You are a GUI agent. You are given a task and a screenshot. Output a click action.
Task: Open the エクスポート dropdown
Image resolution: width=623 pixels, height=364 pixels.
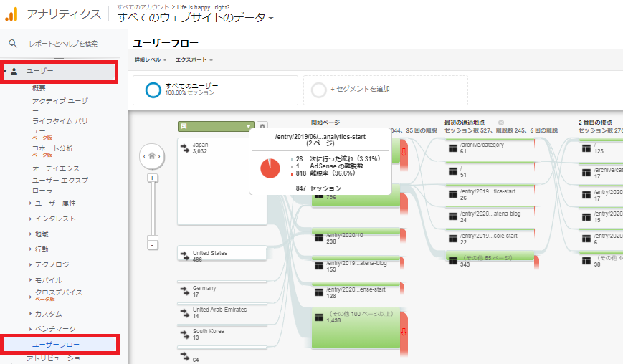tap(194, 60)
